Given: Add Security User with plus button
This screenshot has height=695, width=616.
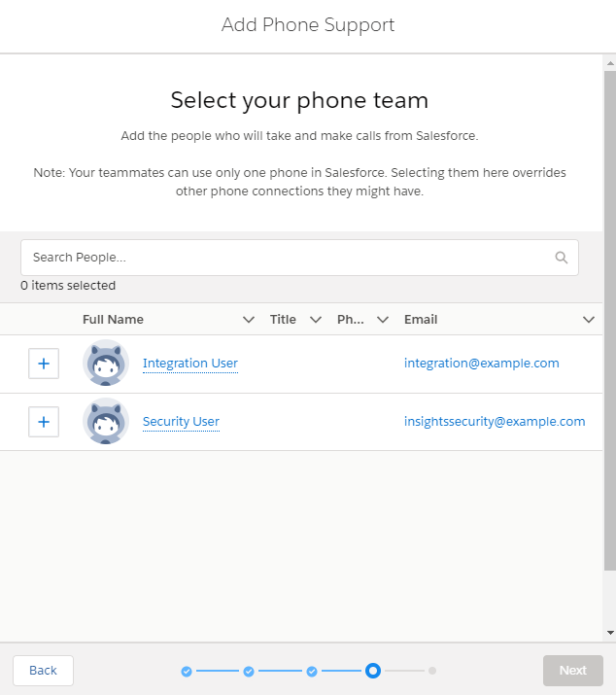Looking at the screenshot, I should coord(44,422).
